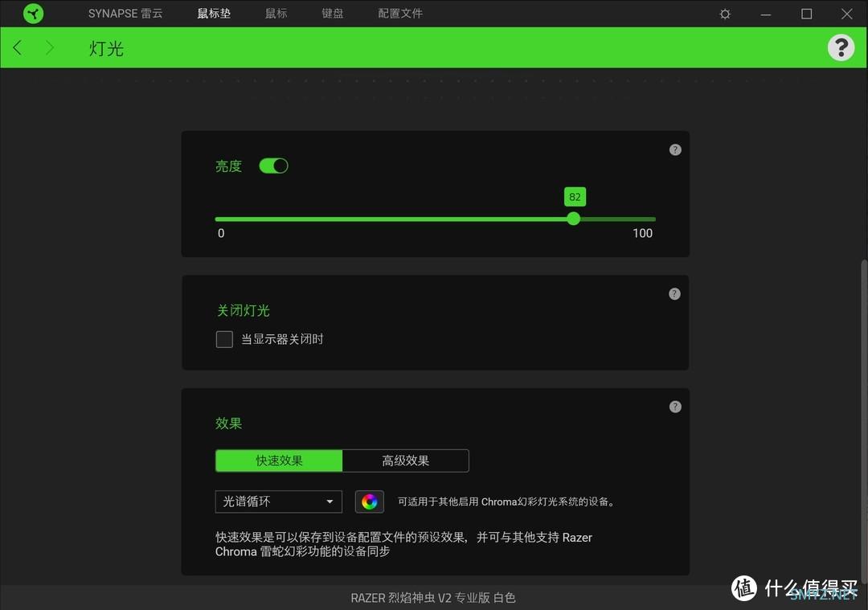Click the slider maximum label 100
Screen dimensions: 868x610
(643, 233)
